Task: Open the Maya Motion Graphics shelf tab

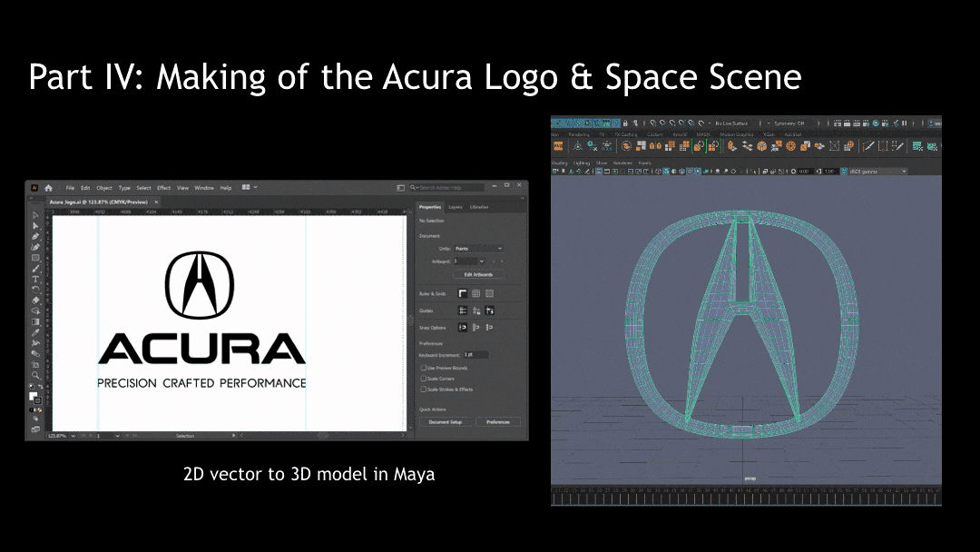Action: click(x=736, y=134)
